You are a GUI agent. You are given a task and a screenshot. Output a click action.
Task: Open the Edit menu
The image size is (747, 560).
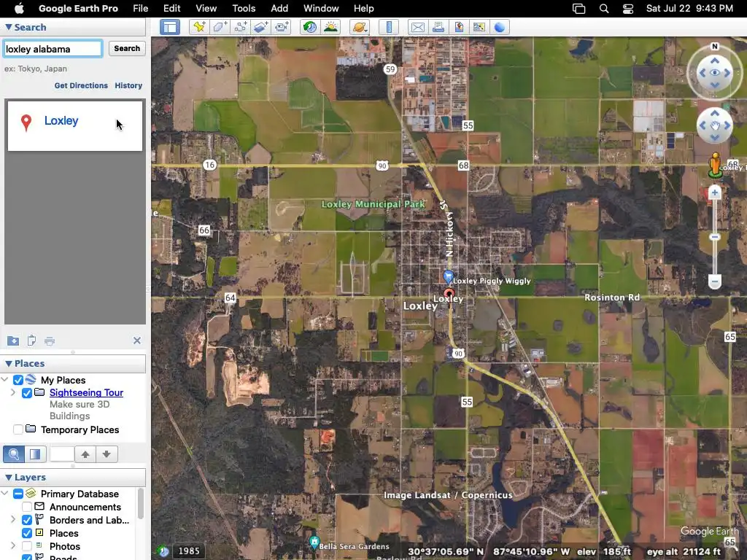[171, 8]
